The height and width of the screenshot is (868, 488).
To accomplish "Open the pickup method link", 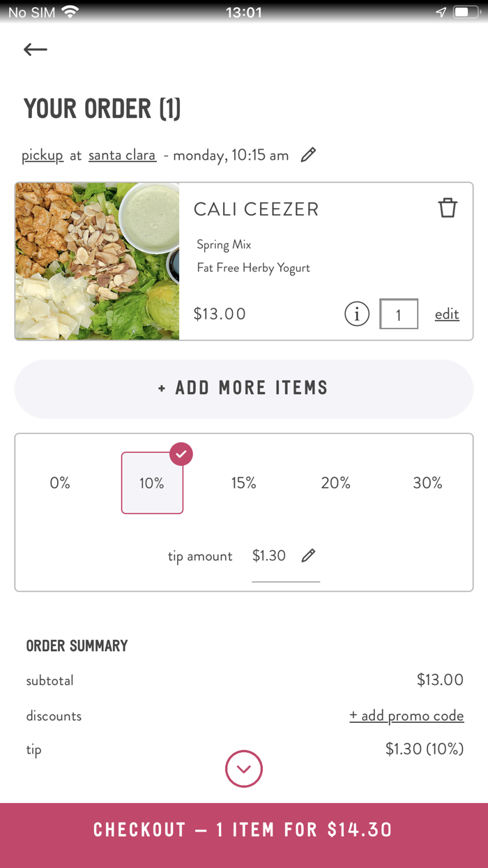I will pos(42,154).
